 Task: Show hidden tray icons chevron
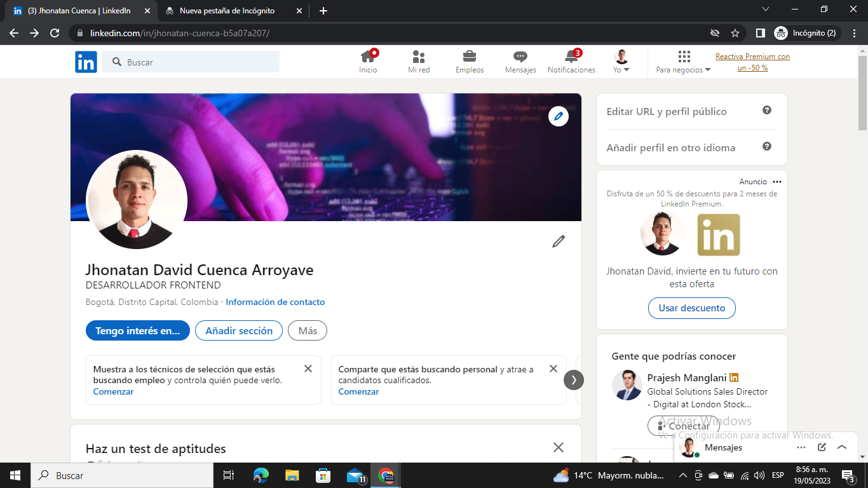coord(683,475)
